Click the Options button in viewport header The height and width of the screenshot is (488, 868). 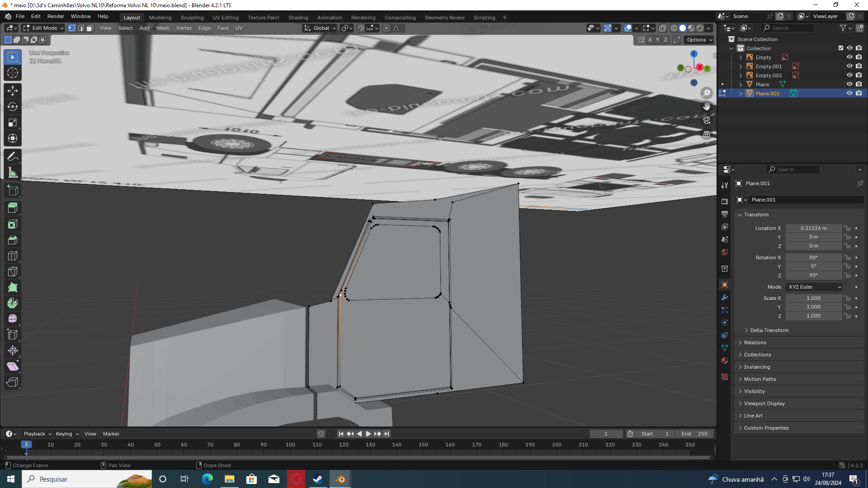click(699, 40)
